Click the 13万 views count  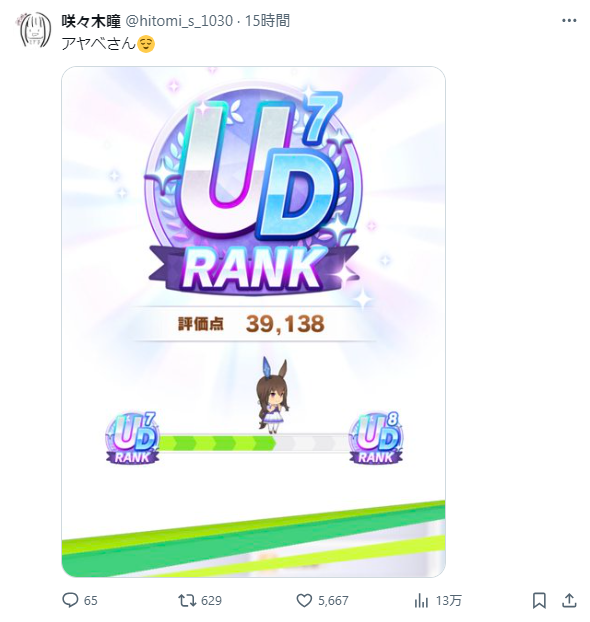pos(448,601)
